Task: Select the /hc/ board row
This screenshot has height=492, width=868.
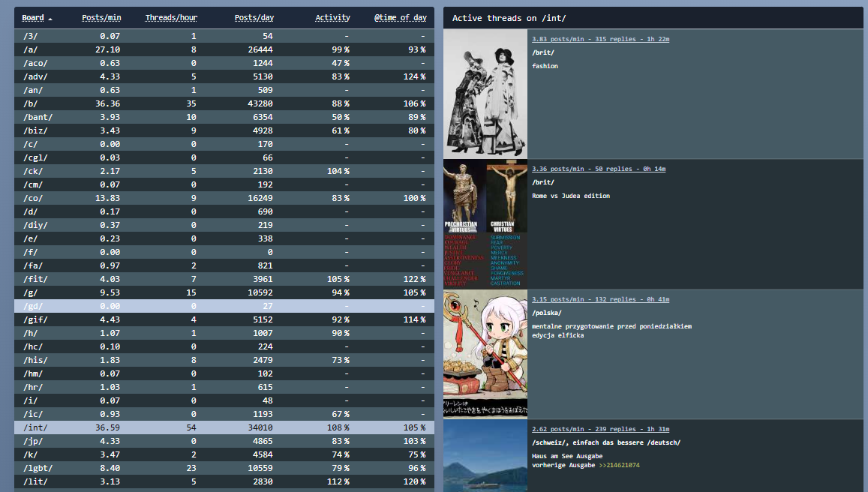Action: click(x=224, y=346)
